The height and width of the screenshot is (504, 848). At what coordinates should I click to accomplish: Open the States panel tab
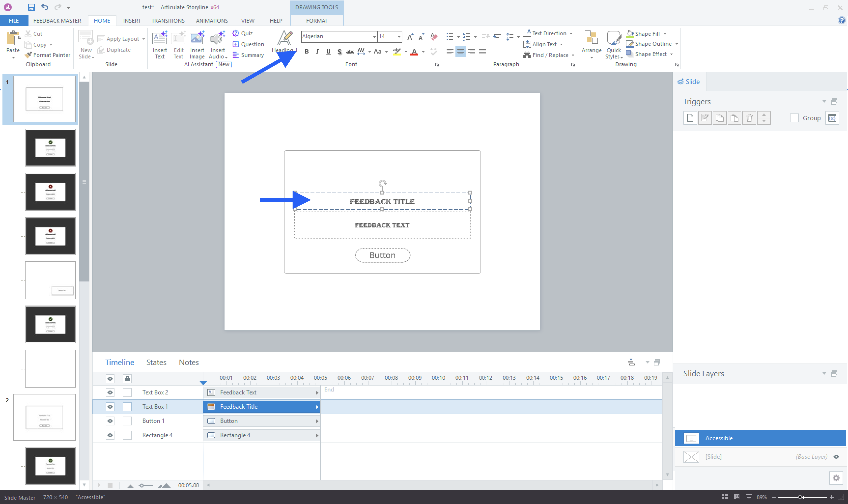pos(156,362)
